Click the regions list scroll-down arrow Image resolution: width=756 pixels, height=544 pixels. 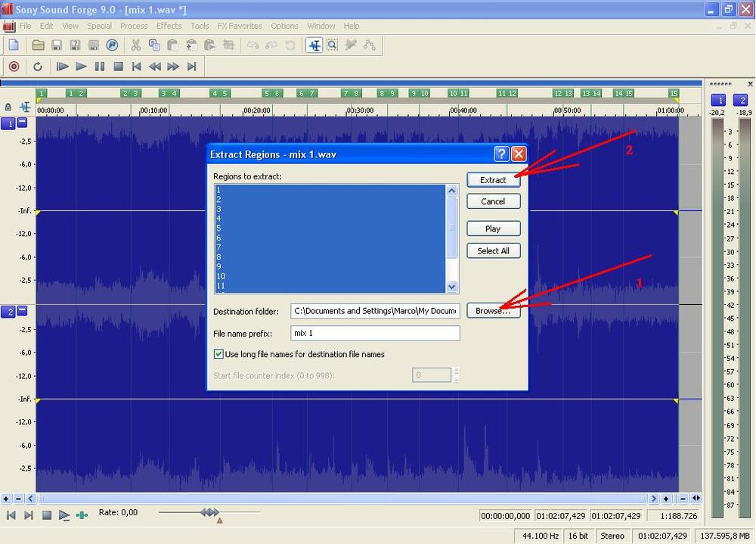pyautogui.click(x=452, y=287)
